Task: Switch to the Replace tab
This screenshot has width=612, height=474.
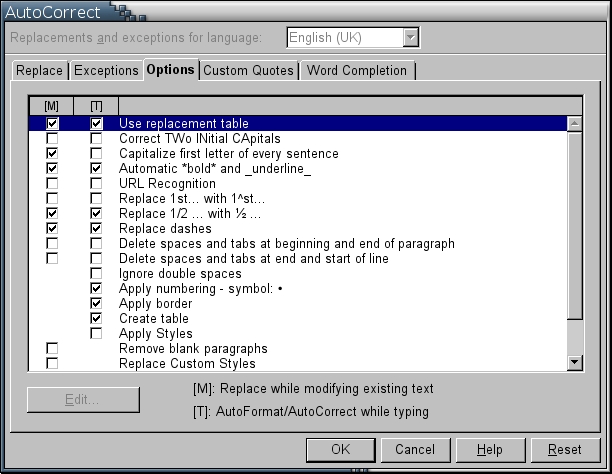Action: 40,71
